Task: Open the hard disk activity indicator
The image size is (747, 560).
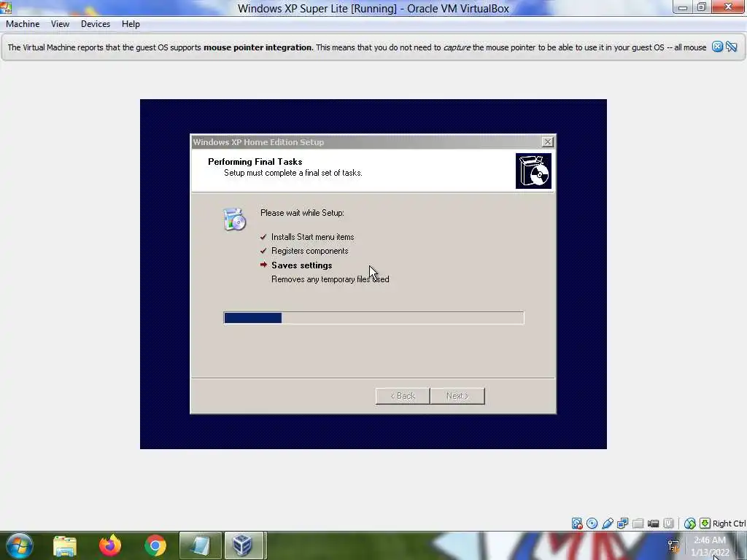Action: click(577, 524)
